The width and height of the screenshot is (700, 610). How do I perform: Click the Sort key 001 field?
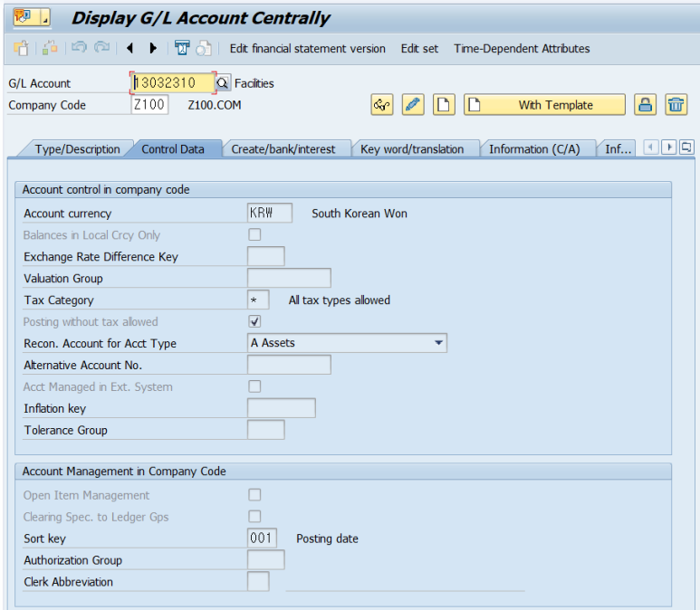262,538
